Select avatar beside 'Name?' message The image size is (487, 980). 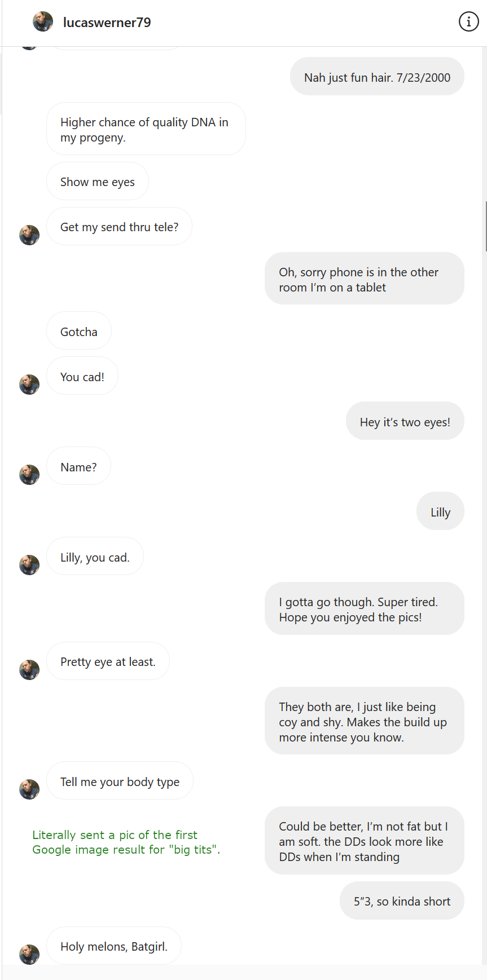click(x=29, y=475)
